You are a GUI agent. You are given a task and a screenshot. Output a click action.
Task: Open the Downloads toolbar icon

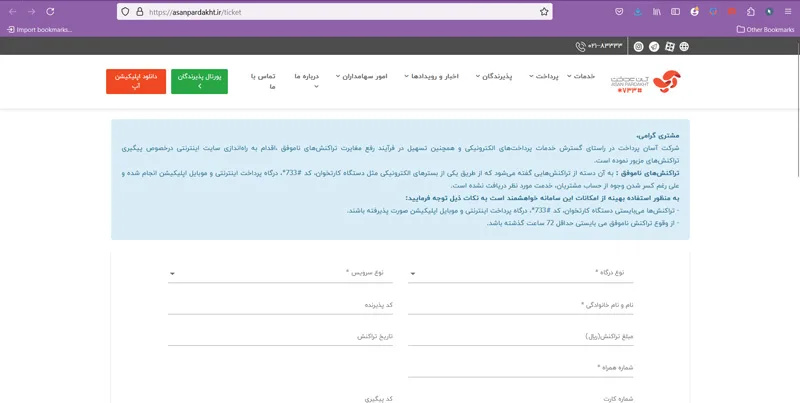[x=638, y=12]
